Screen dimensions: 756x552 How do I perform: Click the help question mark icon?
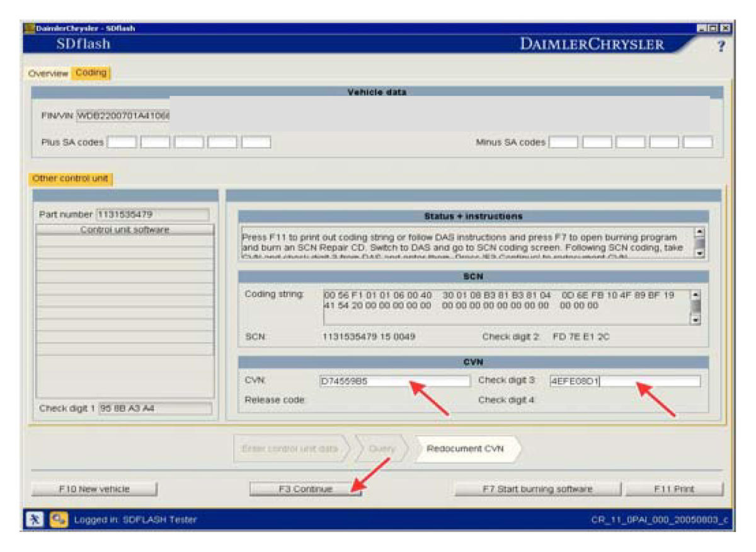point(721,46)
